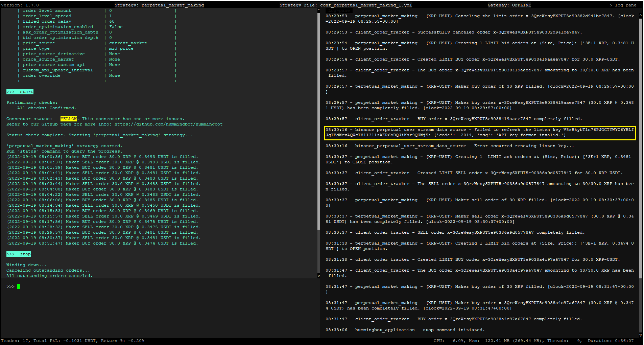Select the highlighted API-key invalid error message
The image size is (644, 345).
480,132
